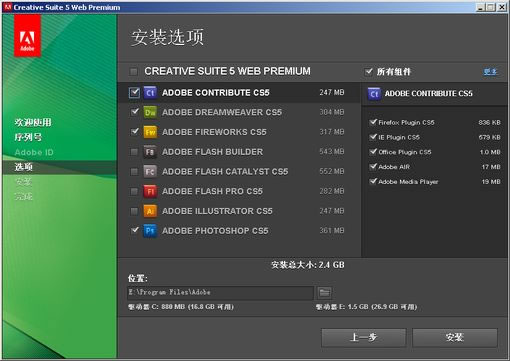Select the ADOBE DREAMWEAVER CS5 row label
The height and width of the screenshot is (361, 510).
pyautogui.click(x=222, y=112)
